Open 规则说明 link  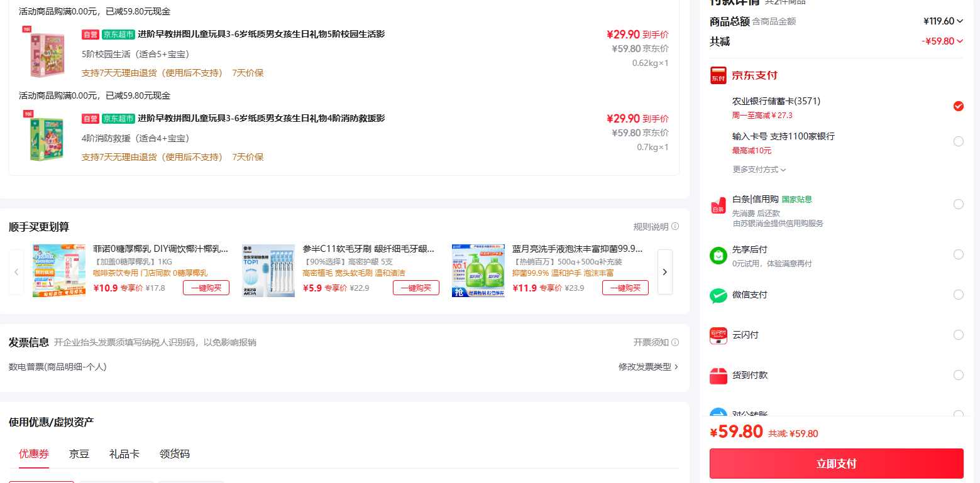point(651,227)
